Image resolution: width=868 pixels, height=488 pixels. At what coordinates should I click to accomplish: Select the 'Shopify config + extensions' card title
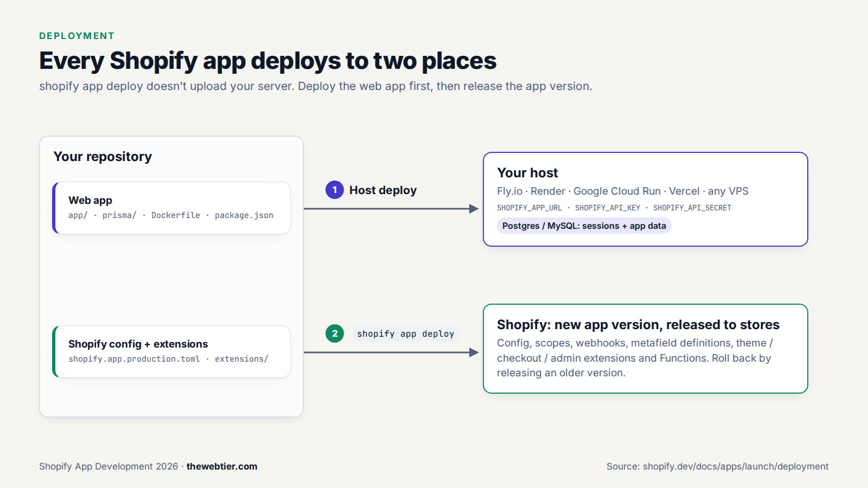(x=138, y=344)
